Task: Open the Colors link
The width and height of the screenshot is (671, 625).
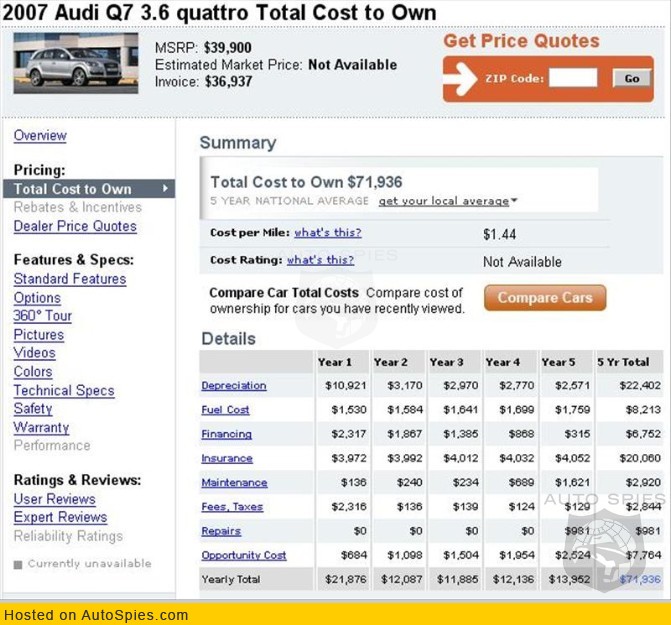Action: 33,371
